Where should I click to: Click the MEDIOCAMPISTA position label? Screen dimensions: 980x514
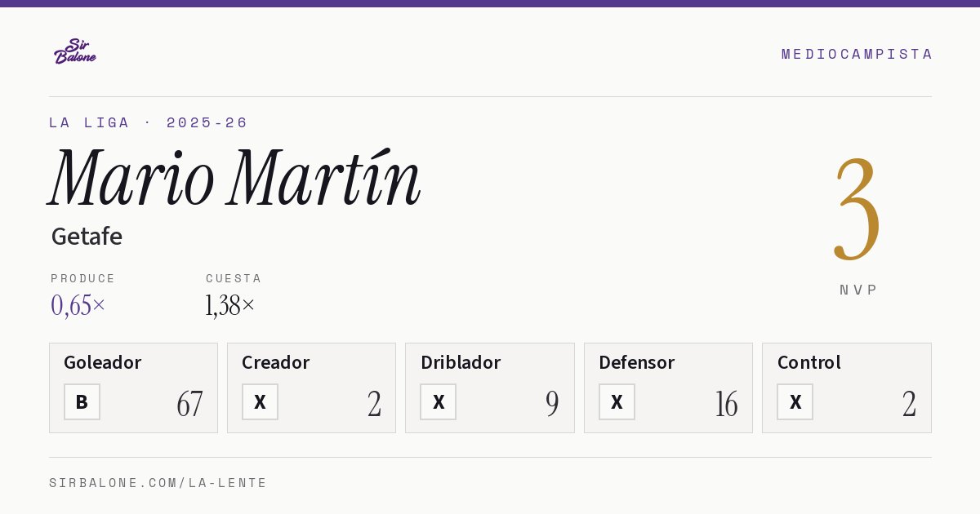tap(857, 54)
